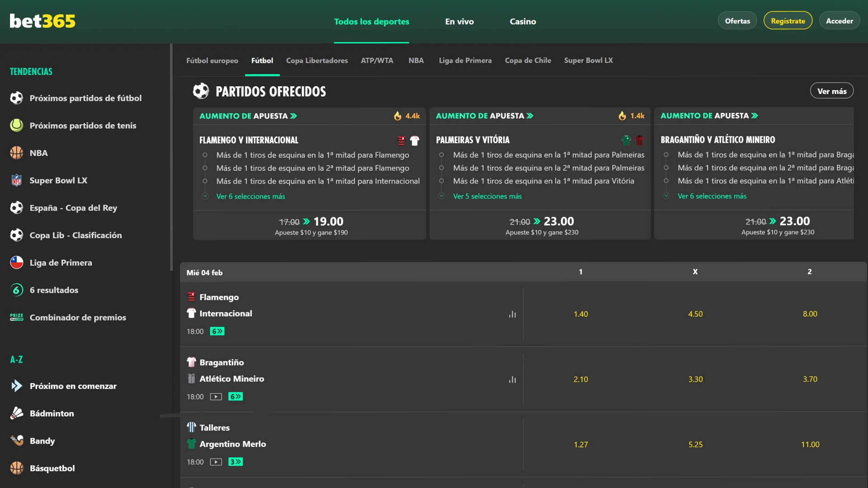Image resolution: width=868 pixels, height=488 pixels.
Task: Click the Ver más button
Action: (831, 91)
